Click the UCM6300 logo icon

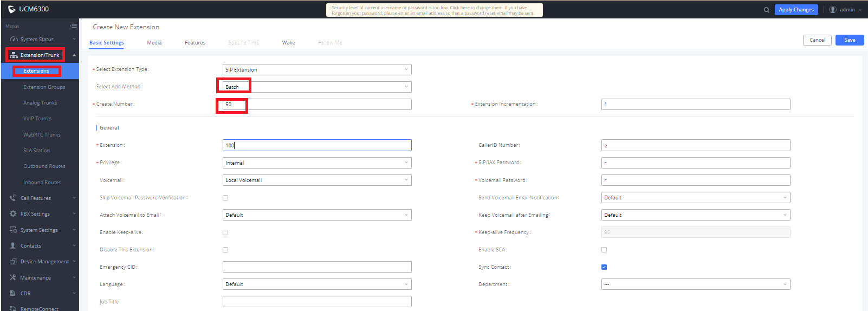pyautogui.click(x=12, y=9)
